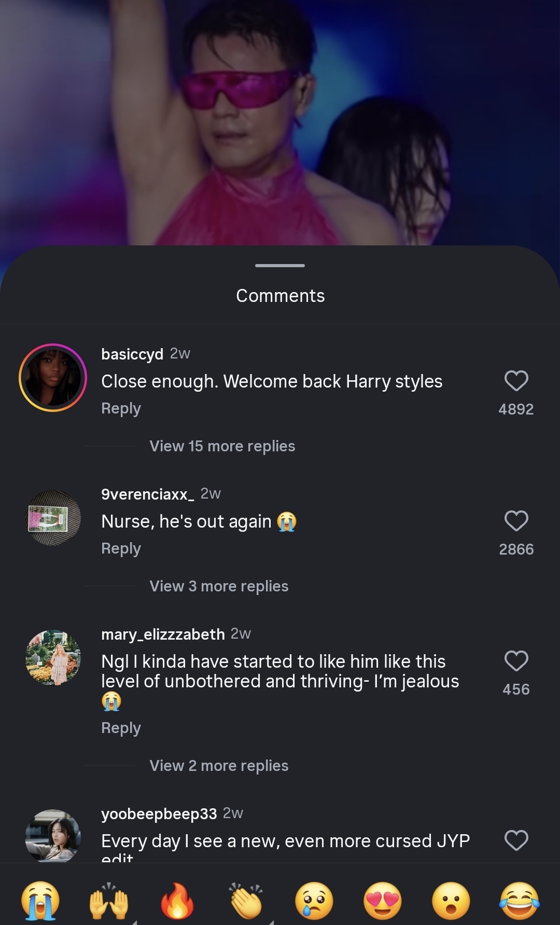Expand 3 more replies under 9verenciaxx_

(x=219, y=586)
